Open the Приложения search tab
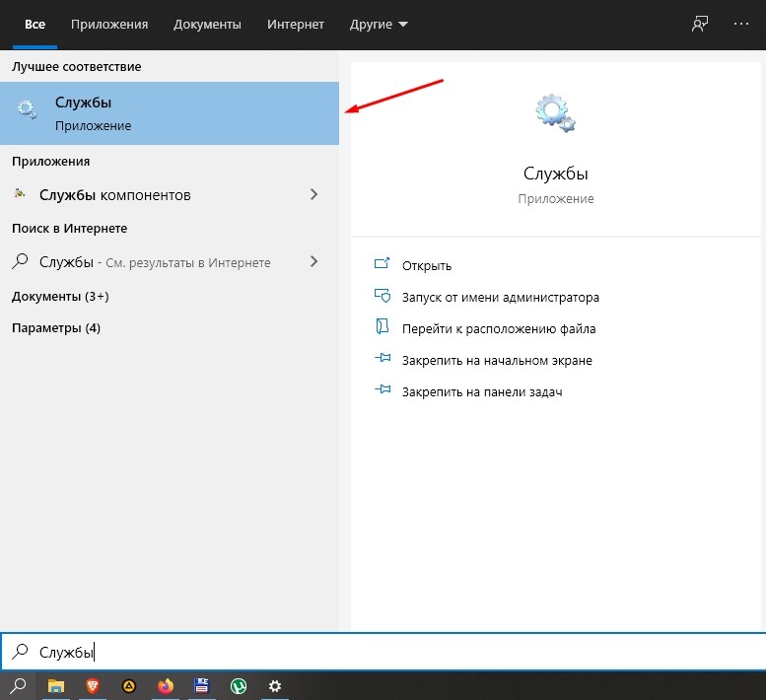 click(109, 25)
